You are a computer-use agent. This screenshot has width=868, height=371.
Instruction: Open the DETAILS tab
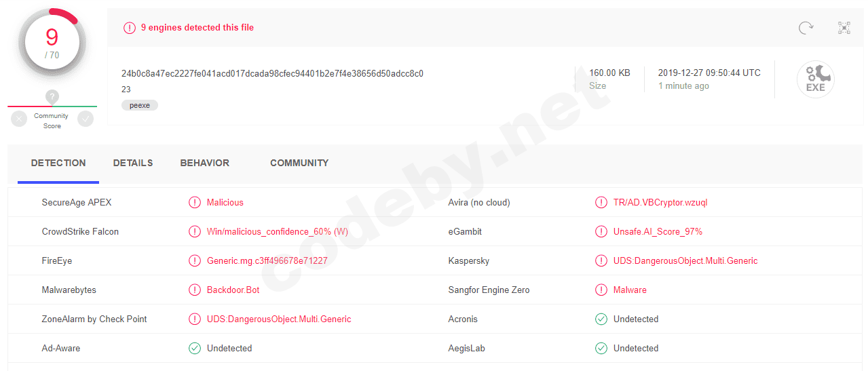133,163
